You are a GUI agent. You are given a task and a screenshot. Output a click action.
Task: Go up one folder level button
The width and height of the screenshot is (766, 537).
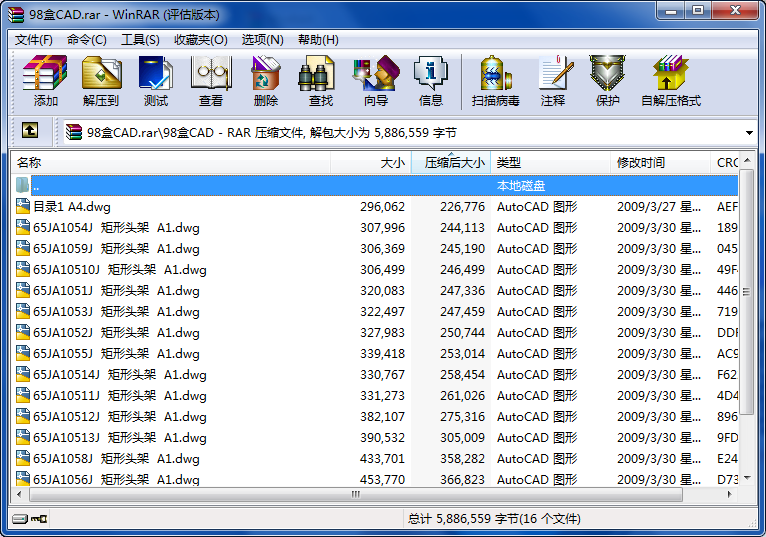pyautogui.click(x=30, y=131)
